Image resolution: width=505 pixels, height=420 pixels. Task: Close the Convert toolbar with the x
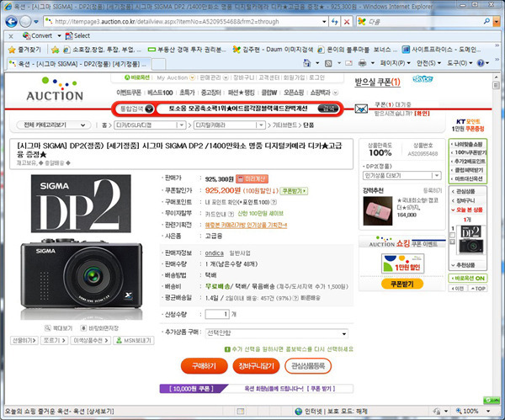click(x=11, y=36)
